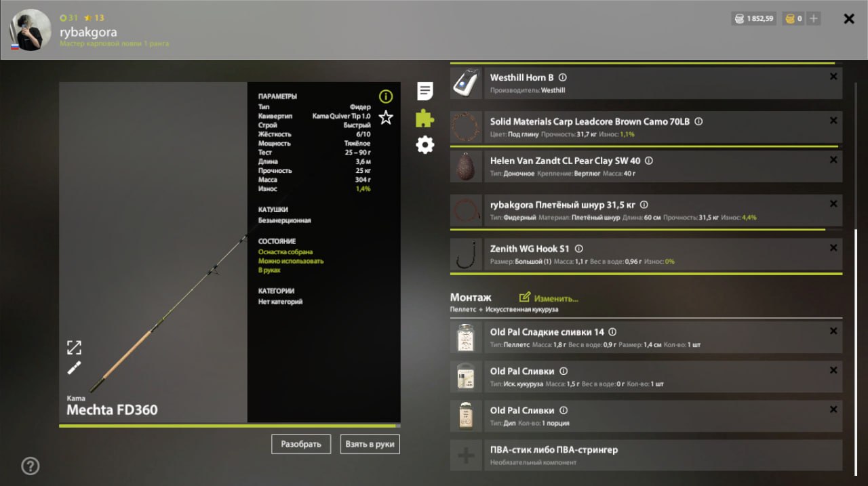This screenshot has height=486, width=868.
Task: Toggle the favorite star for Mechta FD360
Action: 386,118
